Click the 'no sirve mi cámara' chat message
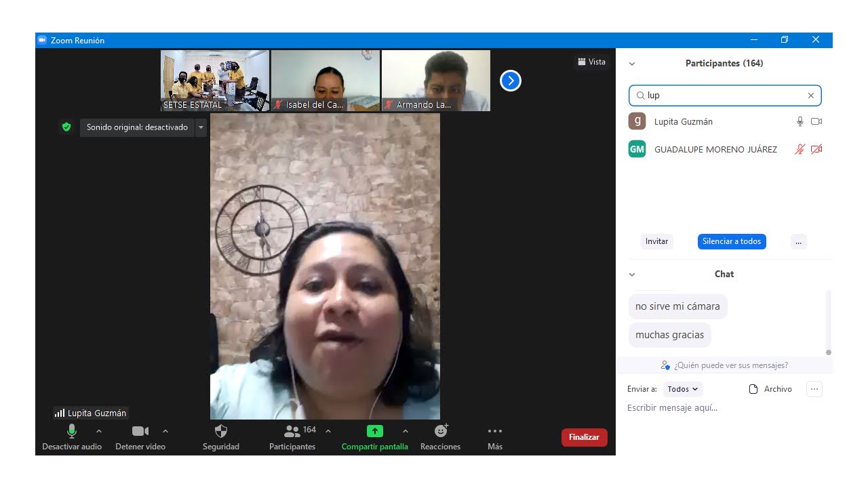This screenshot has width=868, height=488. [x=677, y=306]
